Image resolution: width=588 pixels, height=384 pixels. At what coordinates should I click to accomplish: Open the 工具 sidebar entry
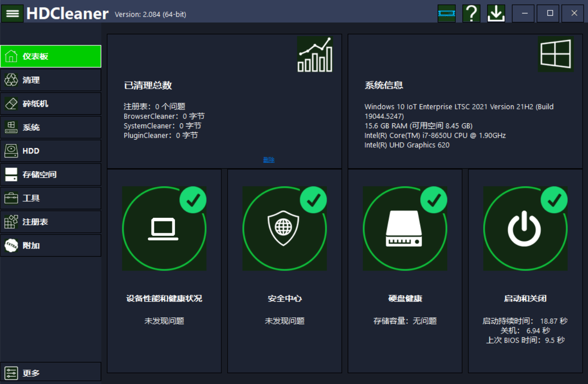pos(51,198)
